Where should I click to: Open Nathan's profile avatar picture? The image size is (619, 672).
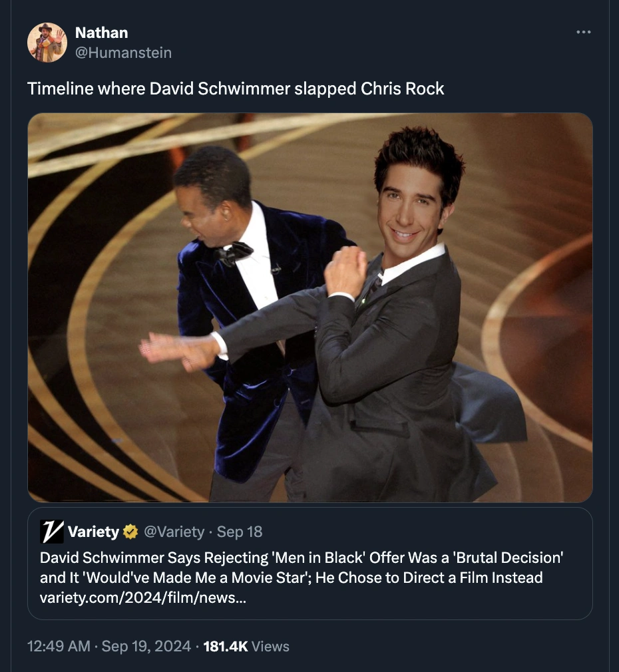[x=47, y=43]
